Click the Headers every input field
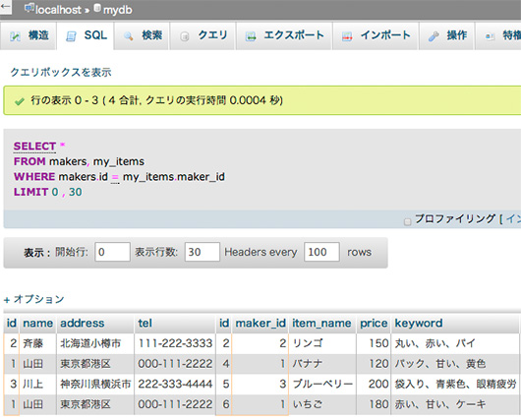521x420 pixels. (x=321, y=252)
